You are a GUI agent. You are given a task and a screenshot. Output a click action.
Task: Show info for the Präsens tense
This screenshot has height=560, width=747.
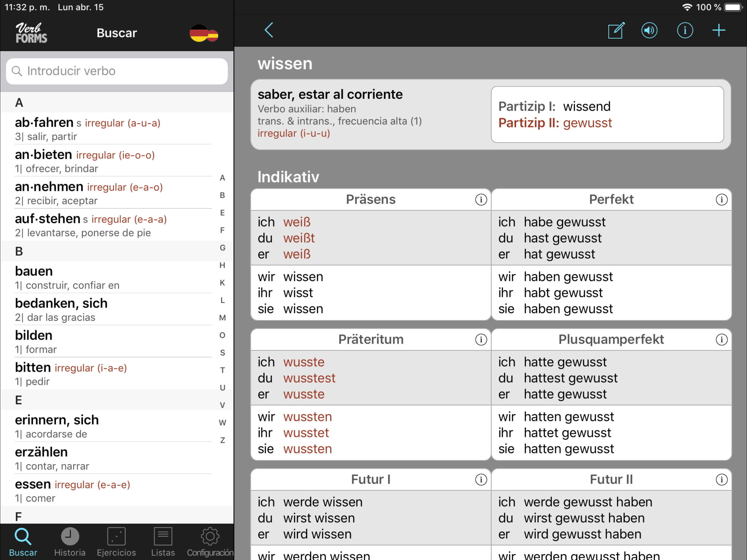point(481,200)
